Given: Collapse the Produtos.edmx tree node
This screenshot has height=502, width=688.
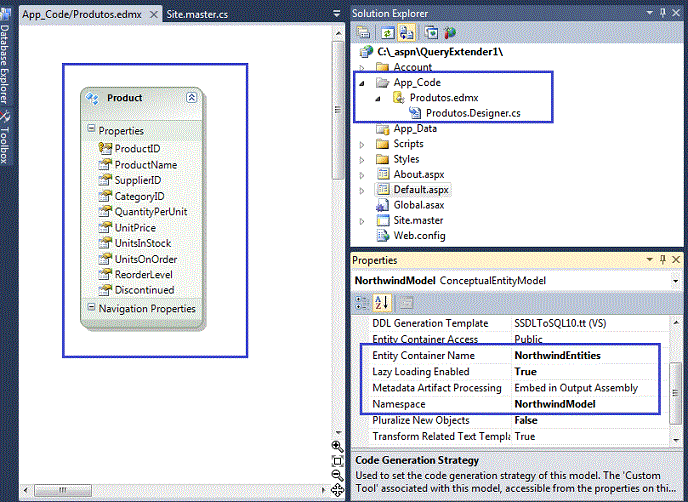Looking at the screenshot, I should (378, 98).
